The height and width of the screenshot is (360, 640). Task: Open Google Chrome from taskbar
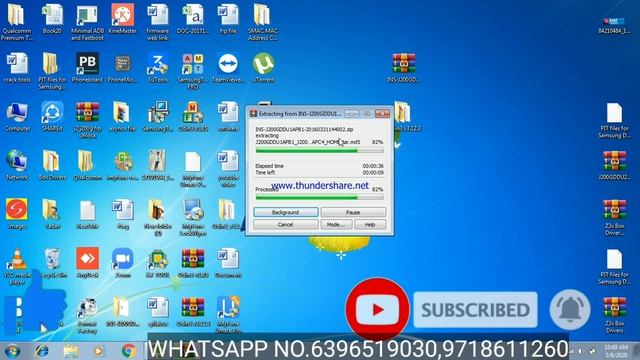coord(129,351)
